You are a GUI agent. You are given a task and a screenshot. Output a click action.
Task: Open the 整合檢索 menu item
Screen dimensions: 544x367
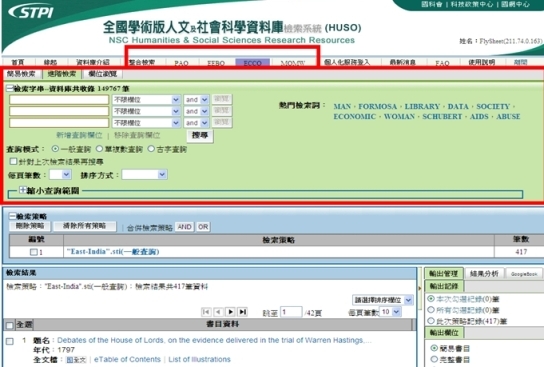point(142,62)
